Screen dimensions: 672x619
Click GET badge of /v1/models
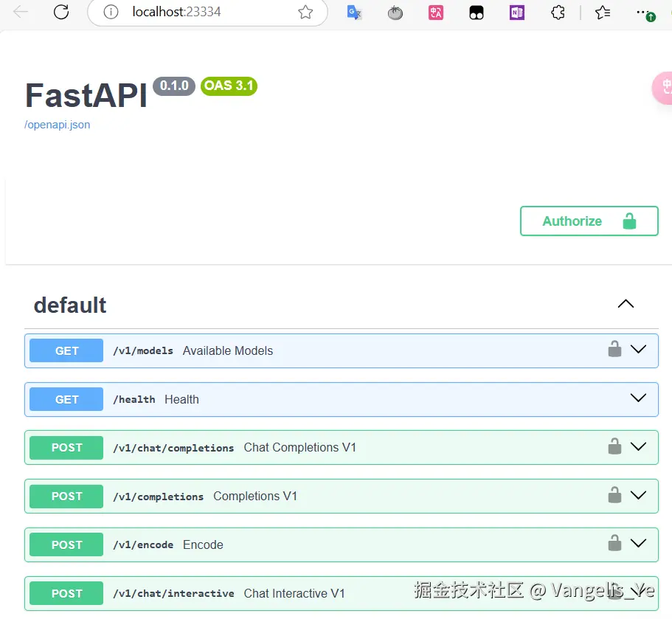point(66,350)
